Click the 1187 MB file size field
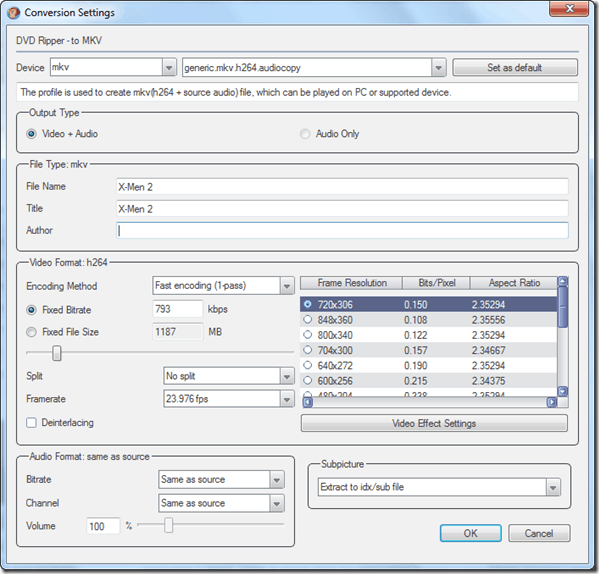The height and width of the screenshot is (574, 599). [178, 331]
